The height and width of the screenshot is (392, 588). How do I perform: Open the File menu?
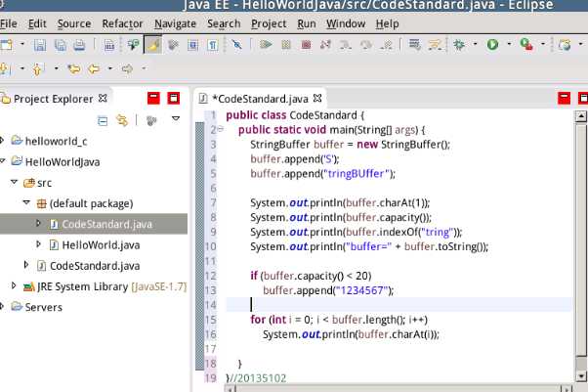(x=8, y=23)
